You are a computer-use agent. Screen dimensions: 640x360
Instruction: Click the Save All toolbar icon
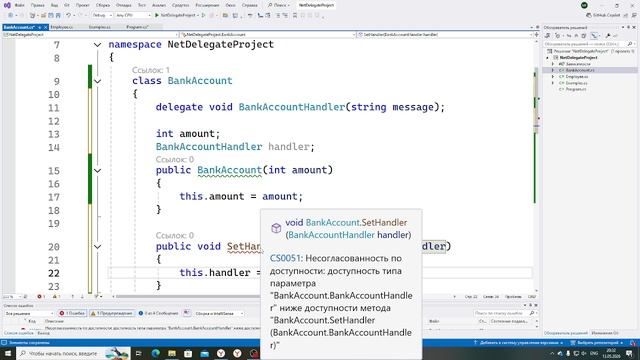point(58,15)
